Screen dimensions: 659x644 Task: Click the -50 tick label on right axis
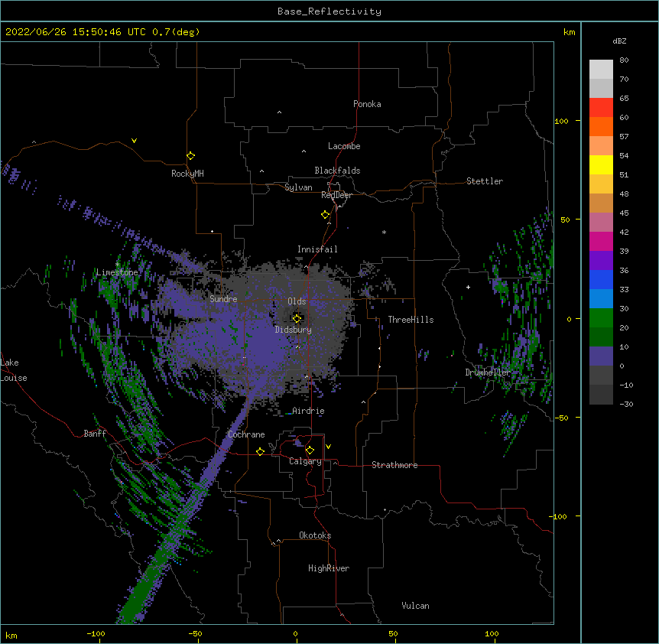(561, 418)
